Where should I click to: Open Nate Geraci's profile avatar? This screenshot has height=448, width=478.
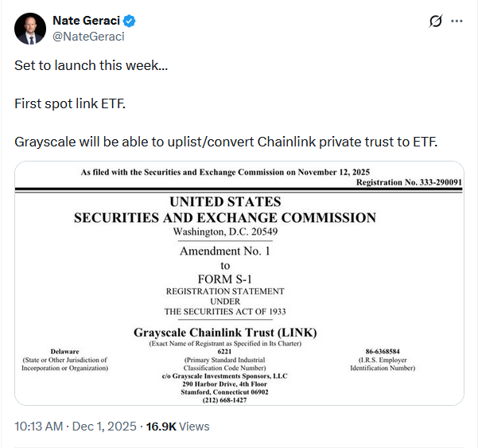click(29, 28)
